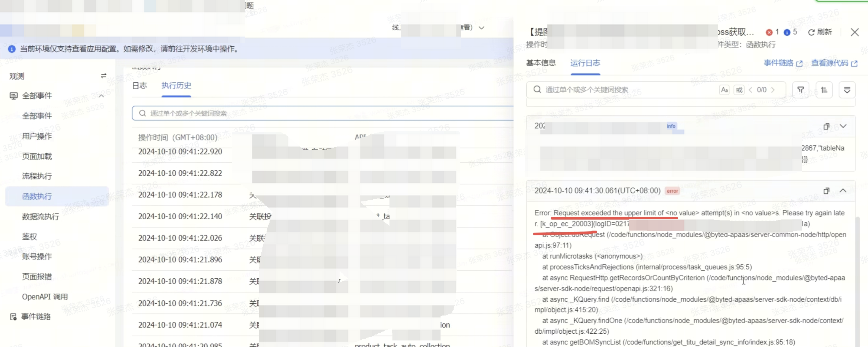Image resolution: width=868 pixels, height=347 pixels.
Task: Open 事件链路 in the sidebar
Action: click(36, 317)
